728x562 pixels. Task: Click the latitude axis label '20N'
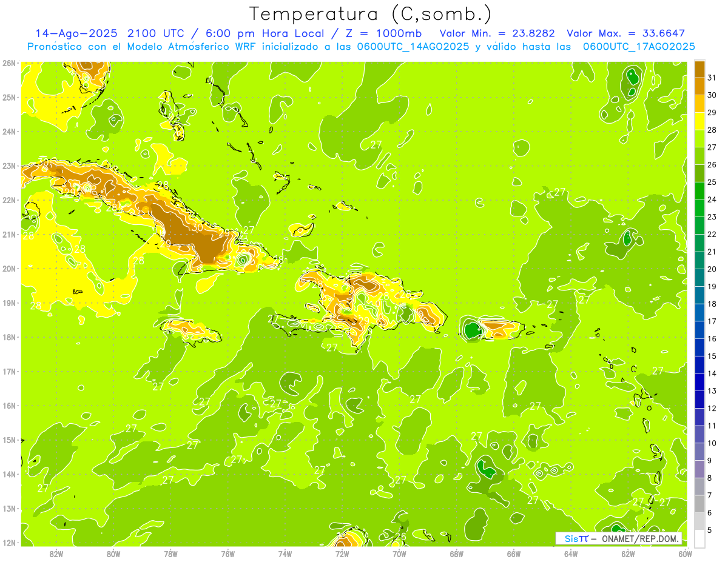[x=9, y=269]
